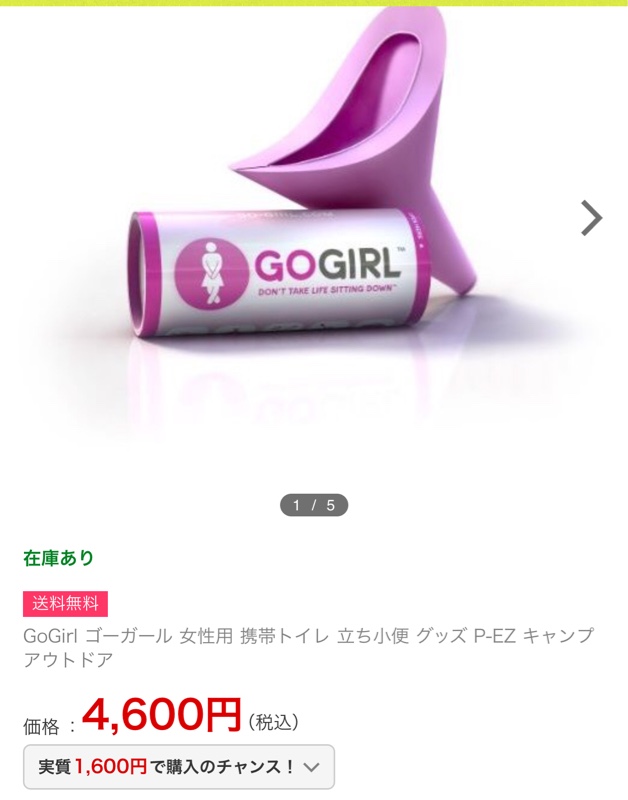This screenshot has height=800, width=628.
Task: Tap the 送料無料 free shipping badge
Action: (x=65, y=604)
